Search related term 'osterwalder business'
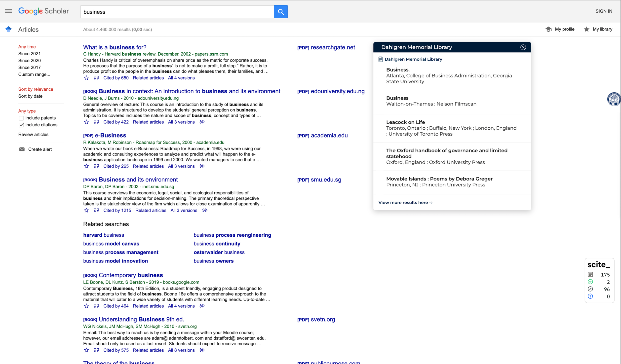Image resolution: width=621 pixels, height=364 pixels. (x=219, y=253)
